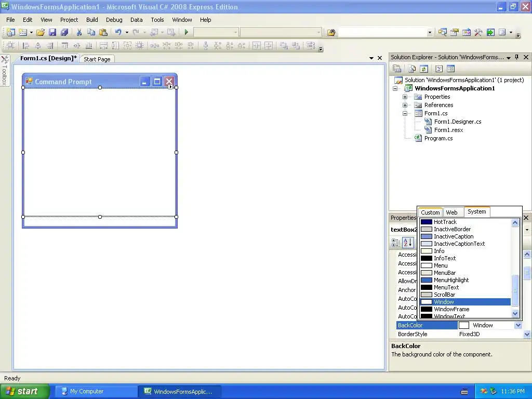Open the Toolbox wrench icon in the toolbar
Screen dimensions: 532x399
click(x=478, y=32)
